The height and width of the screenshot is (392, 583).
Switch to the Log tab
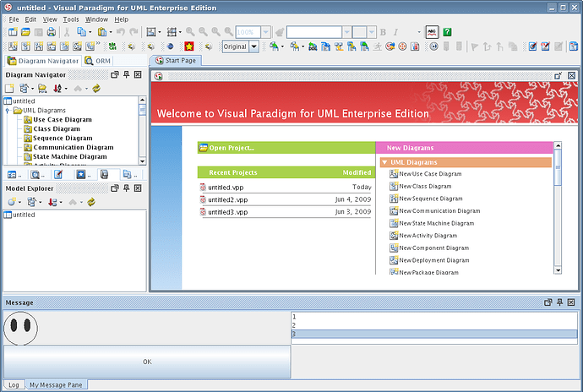[x=14, y=385]
